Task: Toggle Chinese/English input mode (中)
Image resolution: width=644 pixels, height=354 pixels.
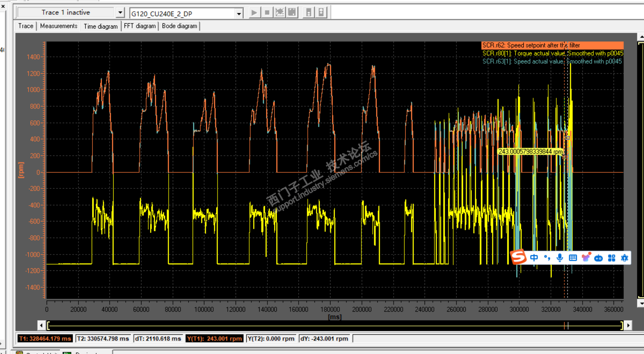Action: pos(534,258)
